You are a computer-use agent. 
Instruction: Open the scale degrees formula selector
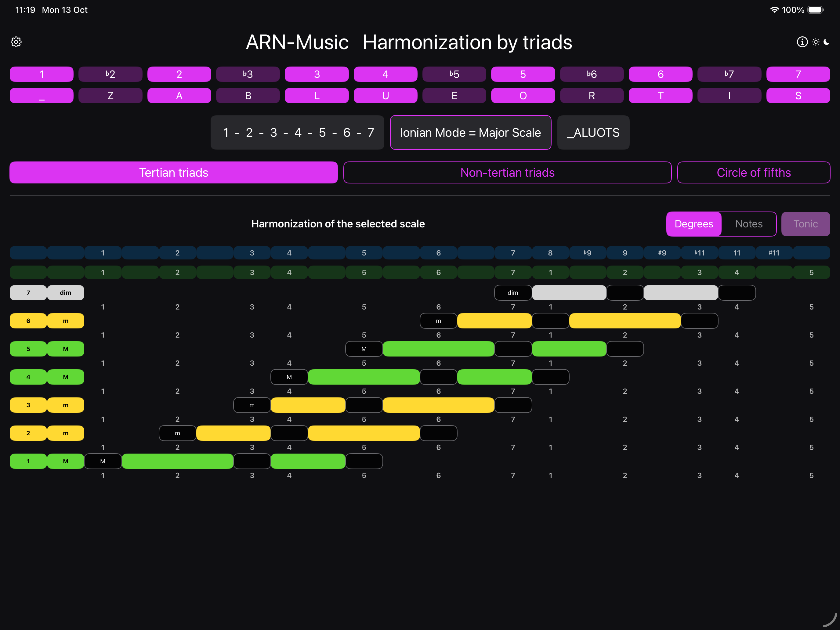pyautogui.click(x=297, y=132)
